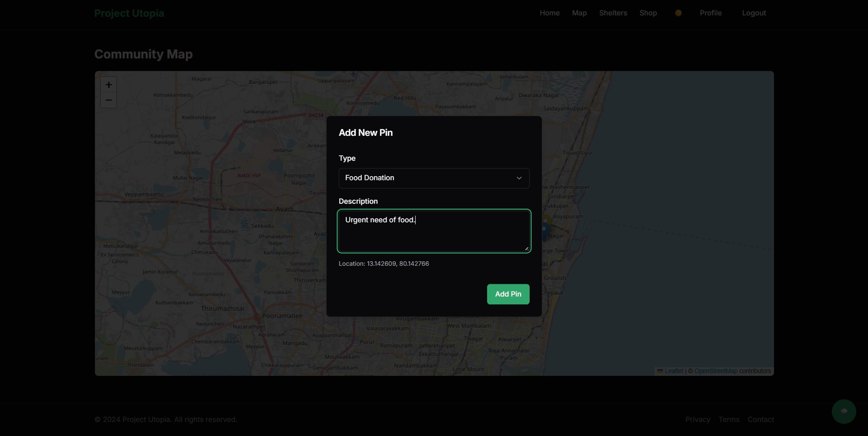The width and height of the screenshot is (868, 436).
Task: Click the blue map pin marker
Action: click(x=545, y=231)
